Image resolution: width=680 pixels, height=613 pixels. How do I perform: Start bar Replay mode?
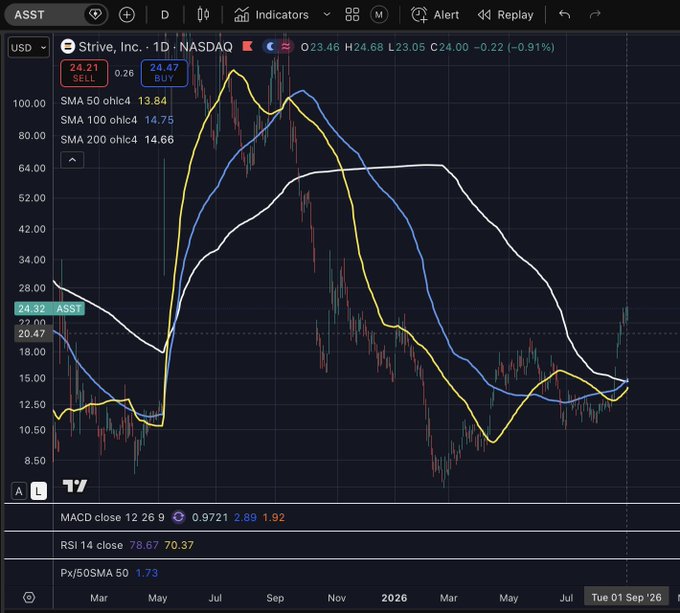[506, 15]
